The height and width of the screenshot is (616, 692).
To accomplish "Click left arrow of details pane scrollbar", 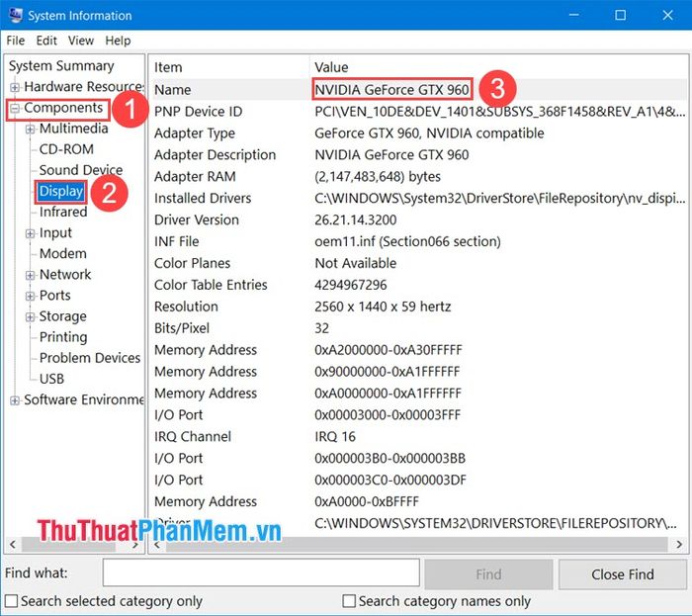I will pos(157,545).
